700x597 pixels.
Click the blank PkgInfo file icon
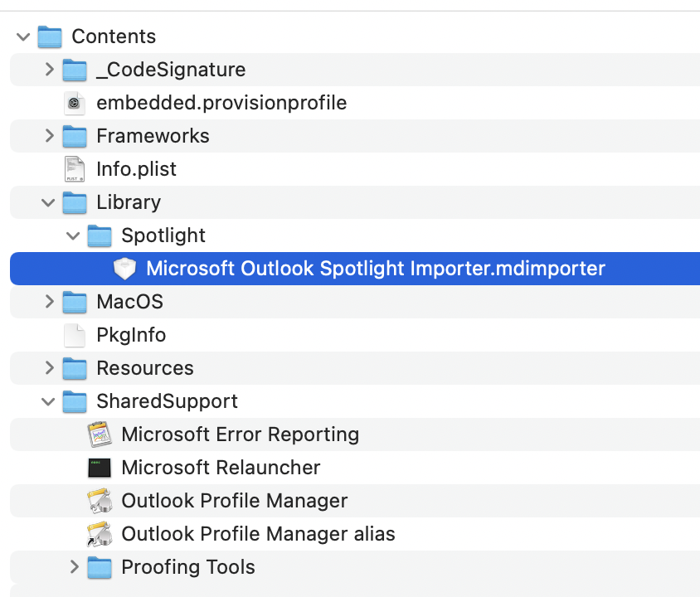[75, 335]
